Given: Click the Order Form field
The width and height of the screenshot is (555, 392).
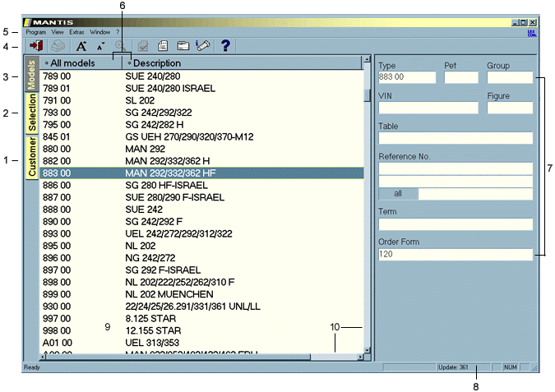Looking at the screenshot, I should [x=455, y=255].
